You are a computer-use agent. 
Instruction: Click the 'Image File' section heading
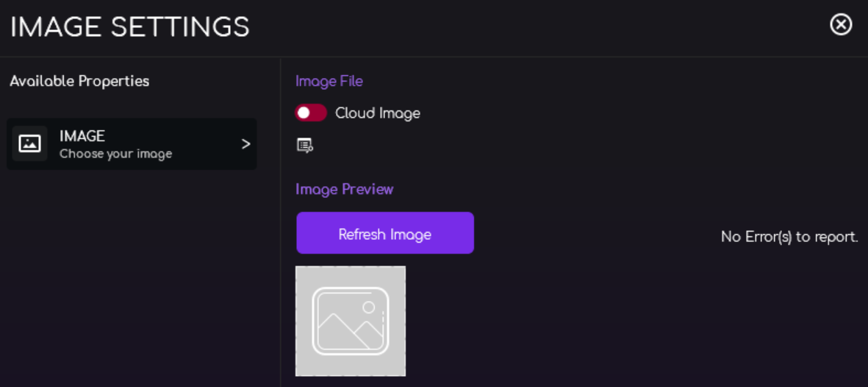tap(329, 82)
